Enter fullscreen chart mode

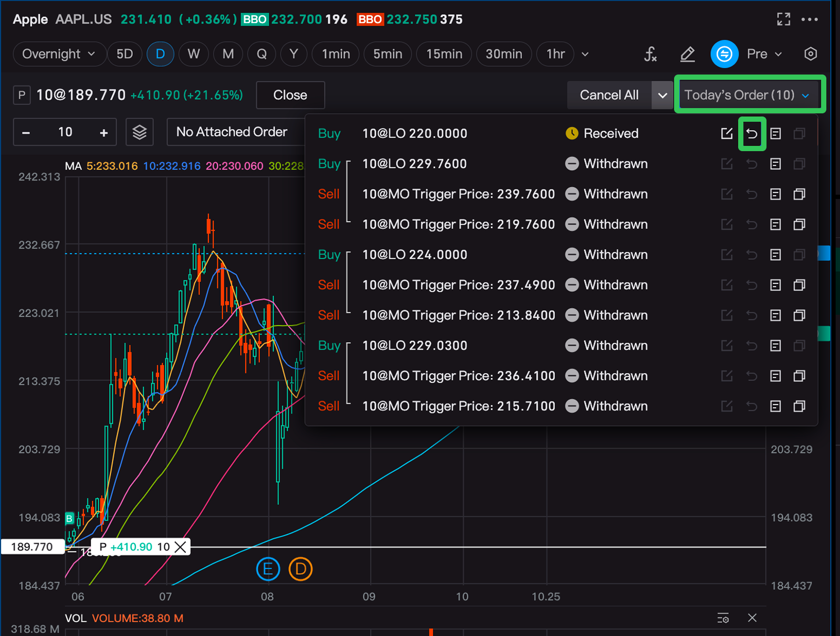783,19
